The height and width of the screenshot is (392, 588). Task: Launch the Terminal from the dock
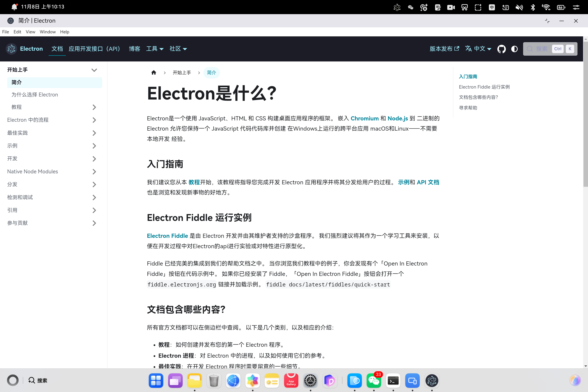pos(393,381)
